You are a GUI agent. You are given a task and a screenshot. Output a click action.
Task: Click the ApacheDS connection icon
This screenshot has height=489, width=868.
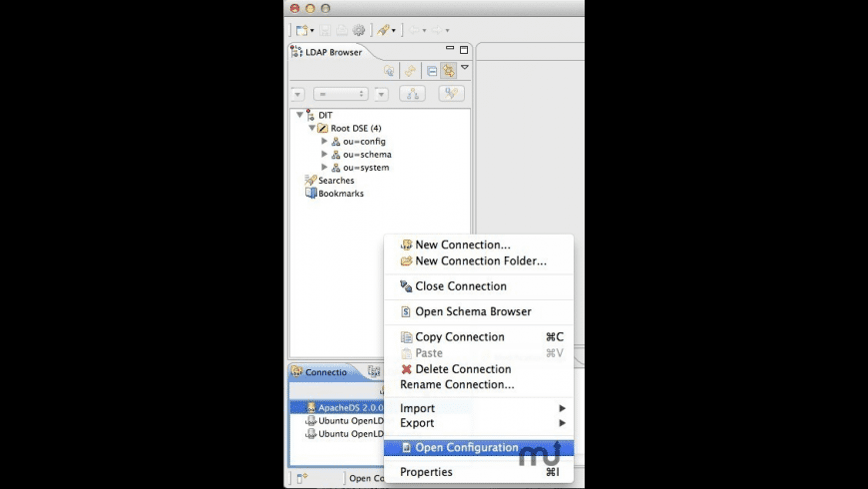tap(311, 407)
